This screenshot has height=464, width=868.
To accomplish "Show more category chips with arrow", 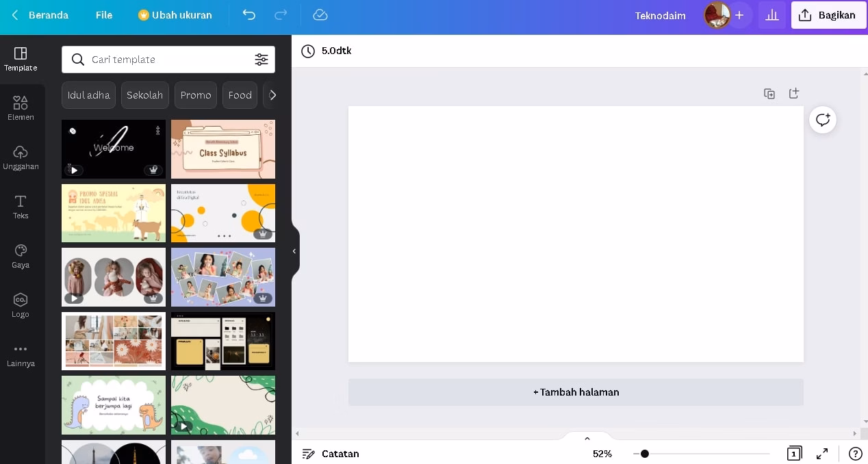I will [x=272, y=95].
